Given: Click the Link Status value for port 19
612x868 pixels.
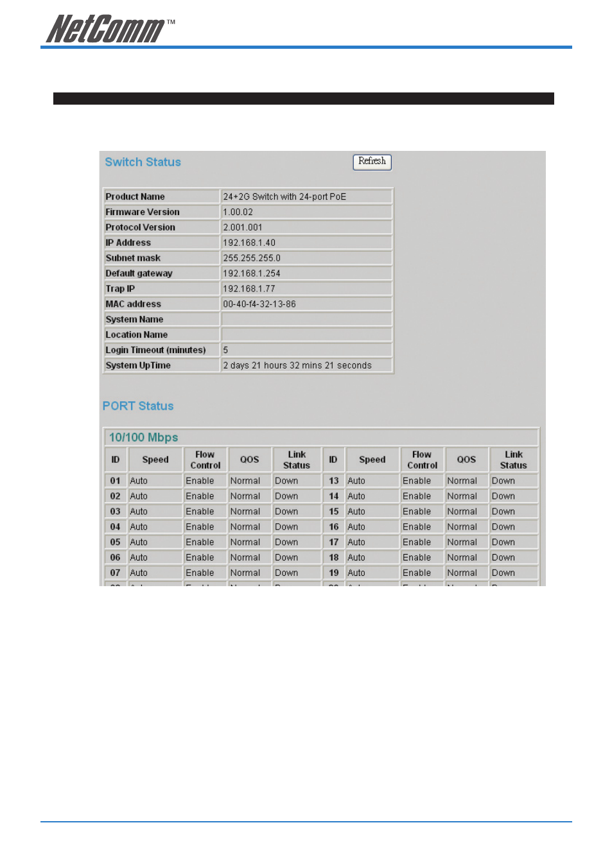Looking at the screenshot, I should (x=513, y=573).
